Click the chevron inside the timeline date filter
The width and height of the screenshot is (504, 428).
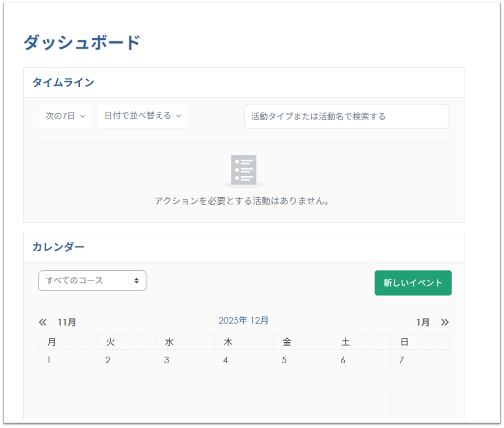point(82,117)
